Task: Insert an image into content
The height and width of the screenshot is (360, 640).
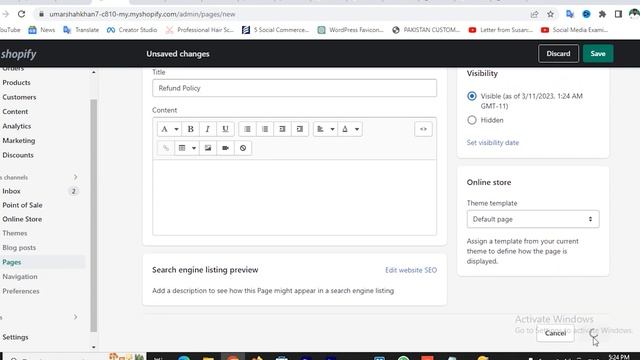Action: coord(208,148)
